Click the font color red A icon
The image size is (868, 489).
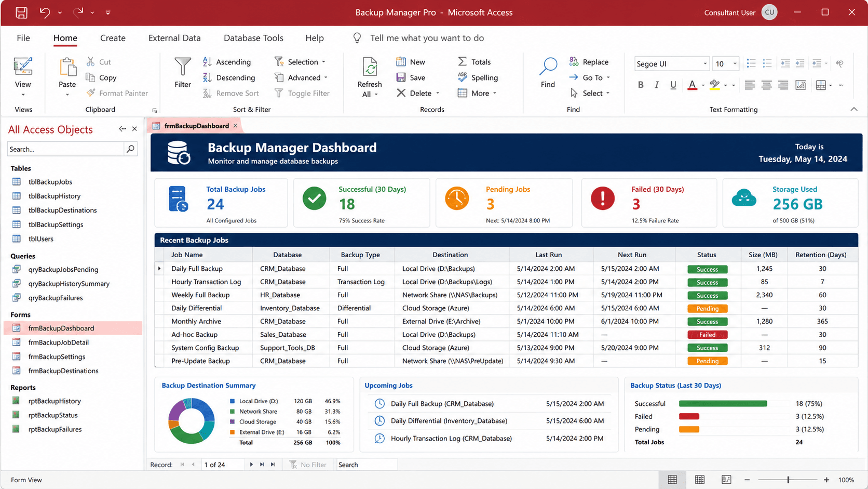tap(692, 85)
